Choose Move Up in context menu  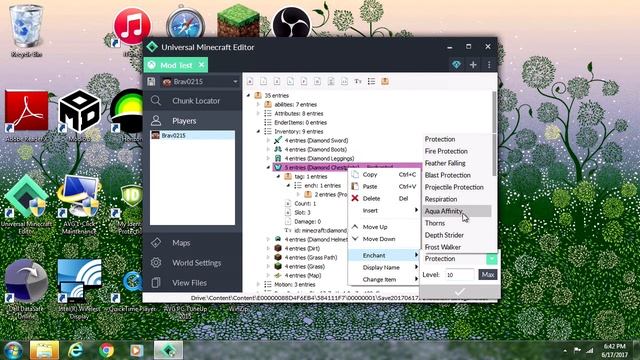point(384,227)
